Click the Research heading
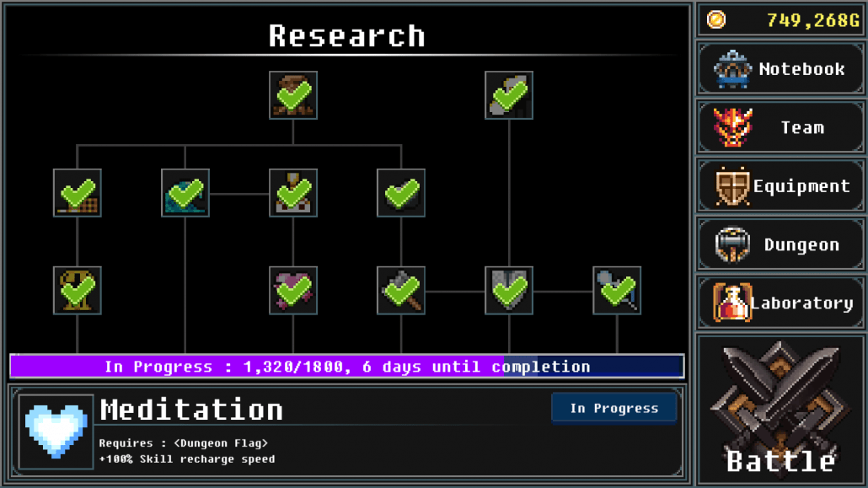The image size is (868, 488). tap(347, 36)
